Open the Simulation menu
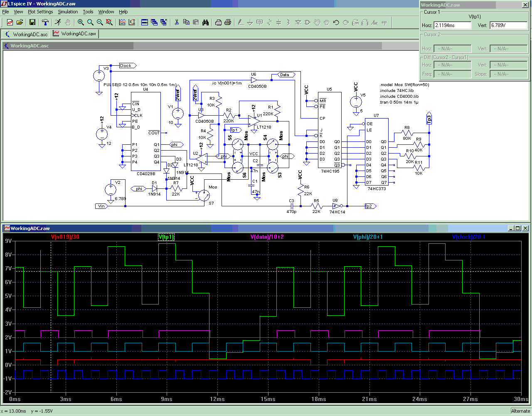 pyautogui.click(x=68, y=12)
